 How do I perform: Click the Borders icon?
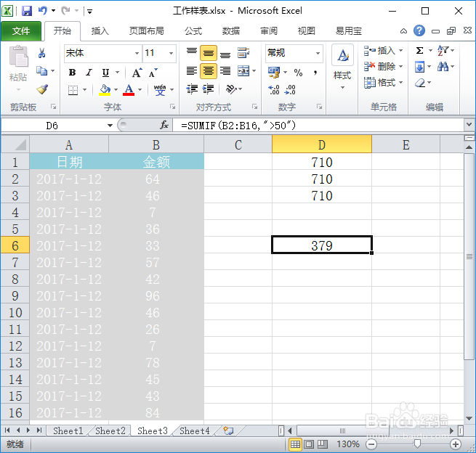pos(73,90)
